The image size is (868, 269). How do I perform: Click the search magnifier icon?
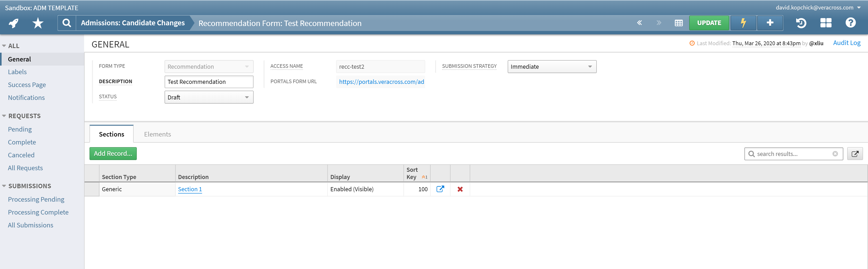66,23
